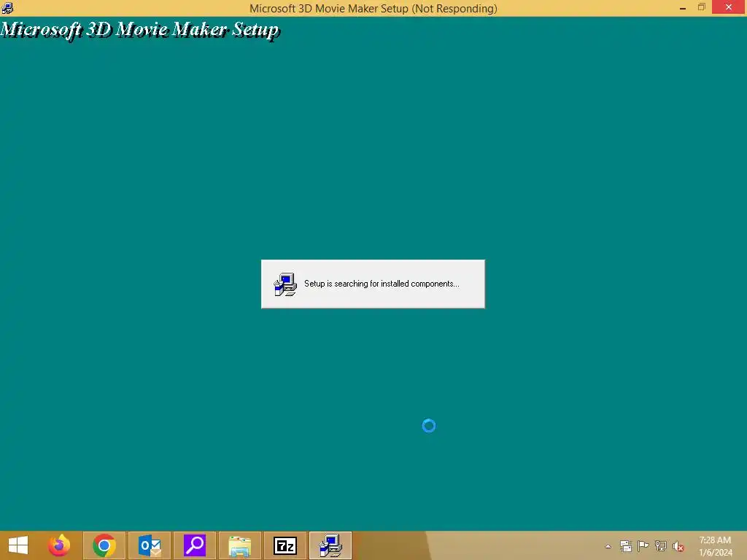Screen dimensions: 747x560
Task: Open the Windows Start button
Action: (18, 545)
